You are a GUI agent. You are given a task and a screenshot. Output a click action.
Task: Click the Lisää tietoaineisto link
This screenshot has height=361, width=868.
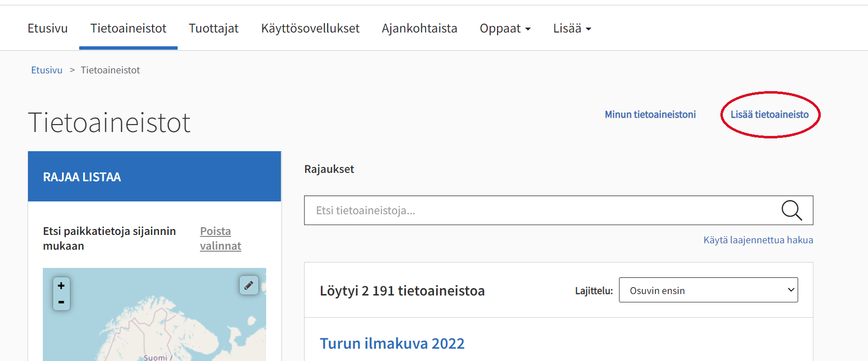click(770, 114)
